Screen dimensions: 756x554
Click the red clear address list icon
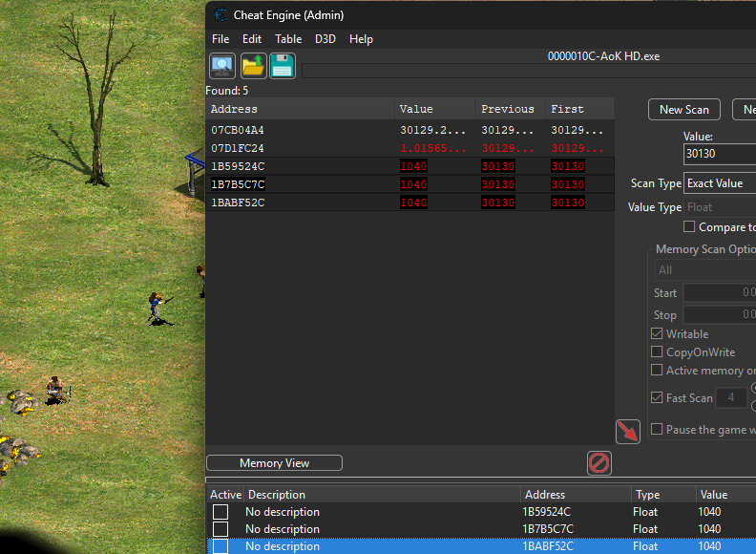click(599, 463)
